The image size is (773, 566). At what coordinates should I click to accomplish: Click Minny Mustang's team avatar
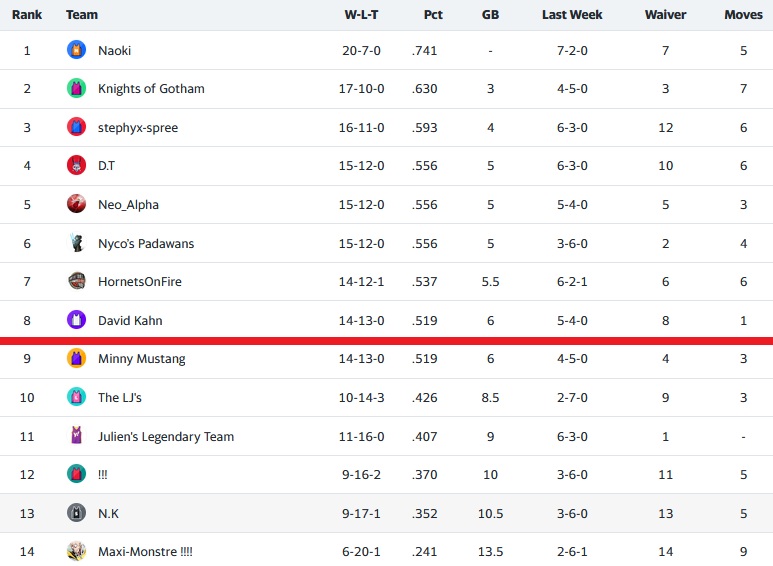[76, 358]
